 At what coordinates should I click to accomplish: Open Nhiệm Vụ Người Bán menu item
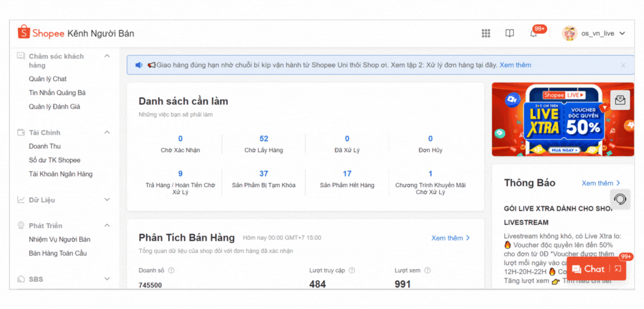click(60, 239)
